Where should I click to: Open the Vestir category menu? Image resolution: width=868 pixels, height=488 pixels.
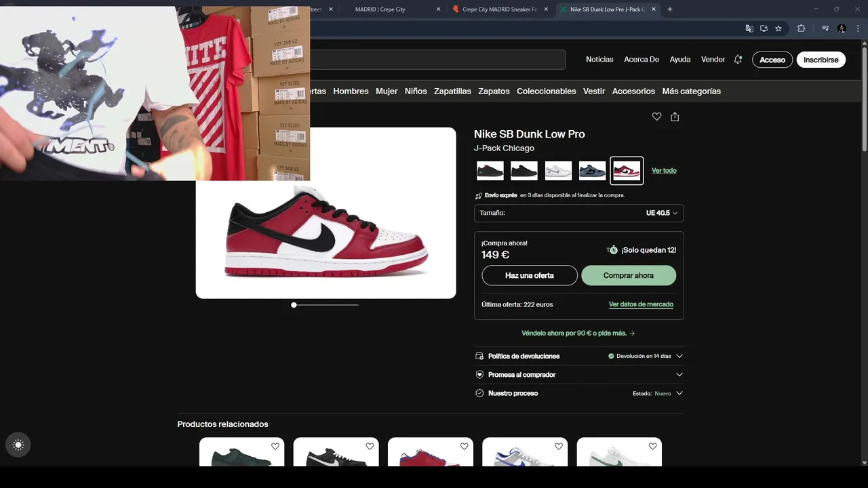coord(594,91)
